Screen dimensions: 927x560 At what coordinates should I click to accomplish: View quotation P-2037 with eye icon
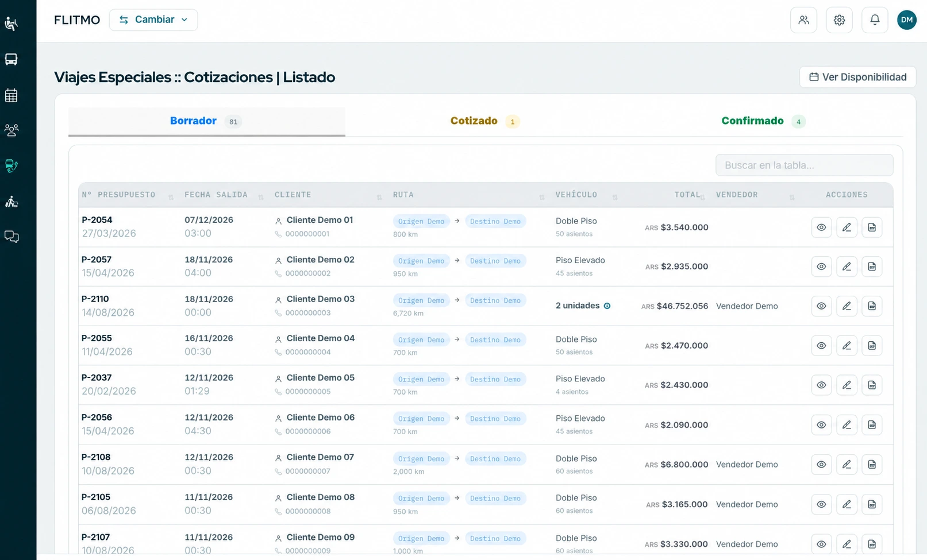pyautogui.click(x=821, y=385)
